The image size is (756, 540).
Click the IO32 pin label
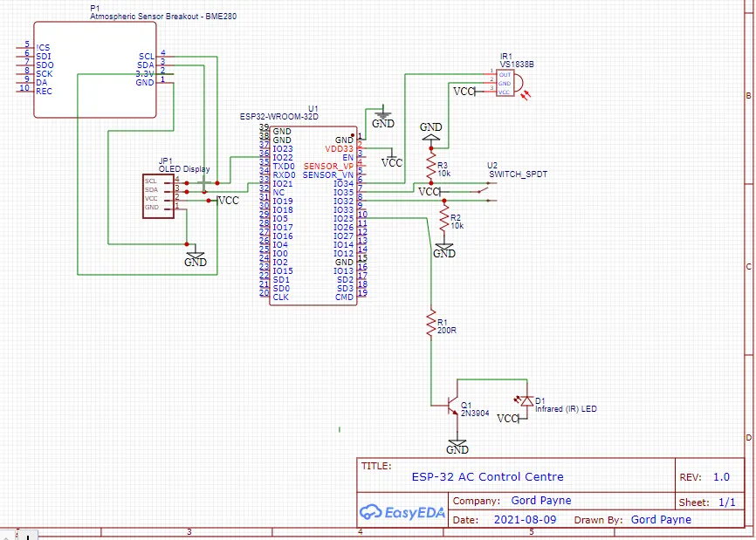(344, 201)
